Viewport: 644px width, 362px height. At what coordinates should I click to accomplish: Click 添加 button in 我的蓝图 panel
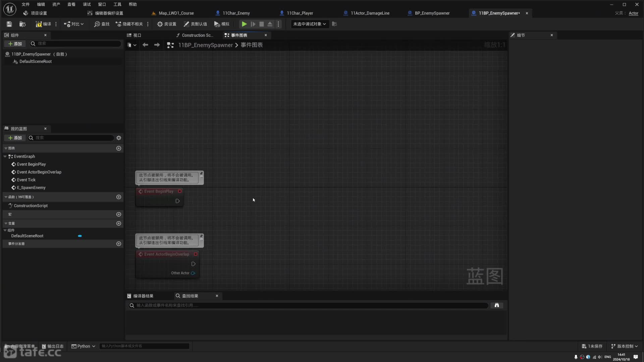point(15,138)
